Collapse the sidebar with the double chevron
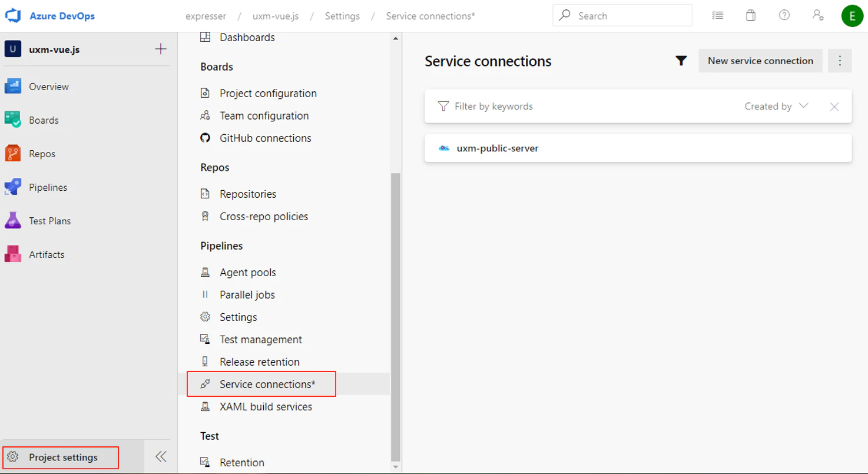Screen dimensions: 868x474 pos(161,457)
